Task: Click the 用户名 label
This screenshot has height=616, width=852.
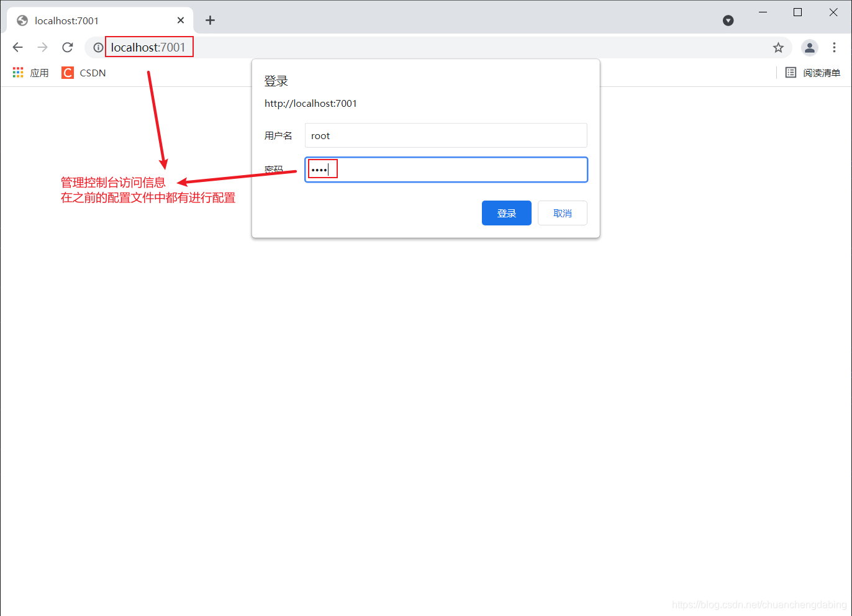Action: click(278, 136)
